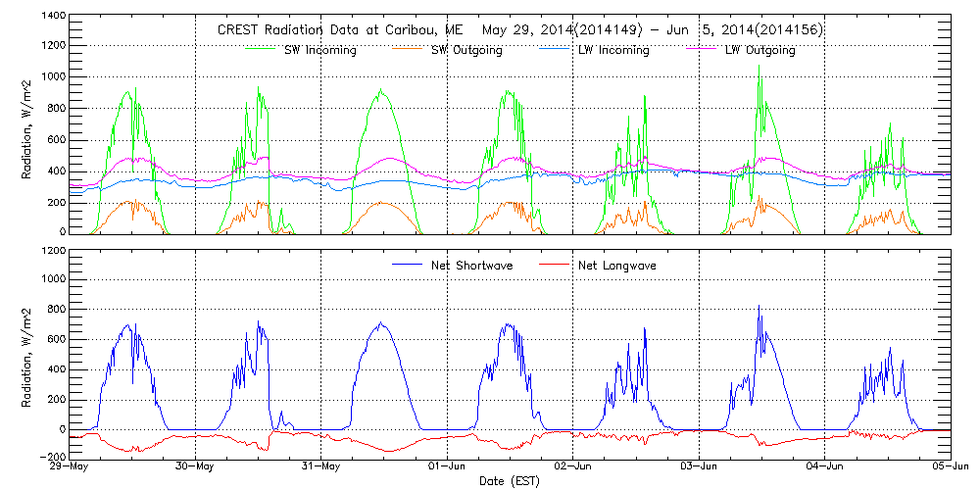Click the 05-Jun date at axis end
Viewport: 980px width, 490px height.
(949, 466)
